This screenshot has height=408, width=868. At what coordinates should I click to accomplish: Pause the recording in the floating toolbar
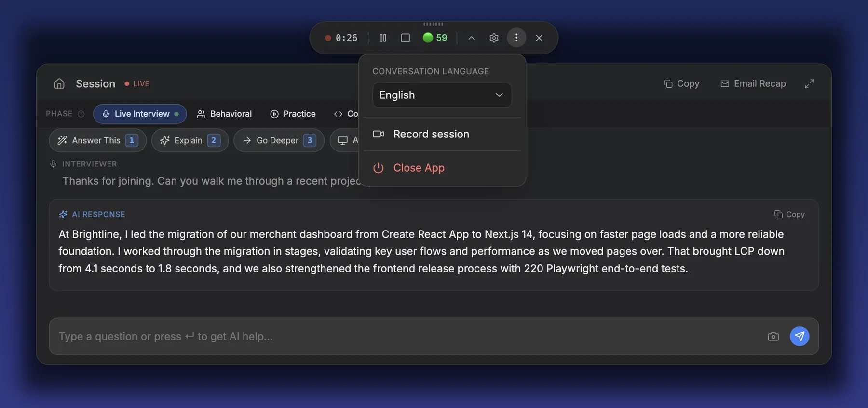point(383,38)
